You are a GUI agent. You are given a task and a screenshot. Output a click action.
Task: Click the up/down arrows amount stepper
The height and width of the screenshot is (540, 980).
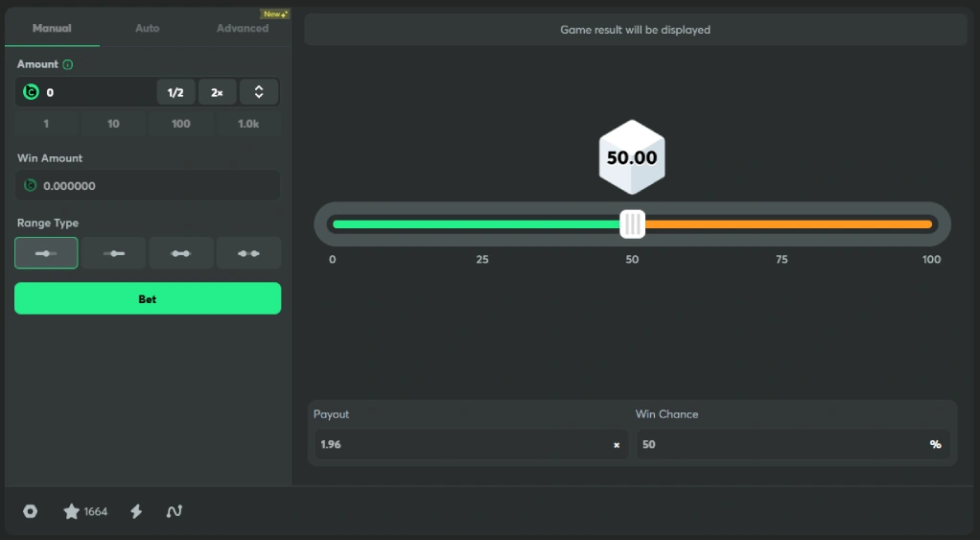[x=259, y=92]
